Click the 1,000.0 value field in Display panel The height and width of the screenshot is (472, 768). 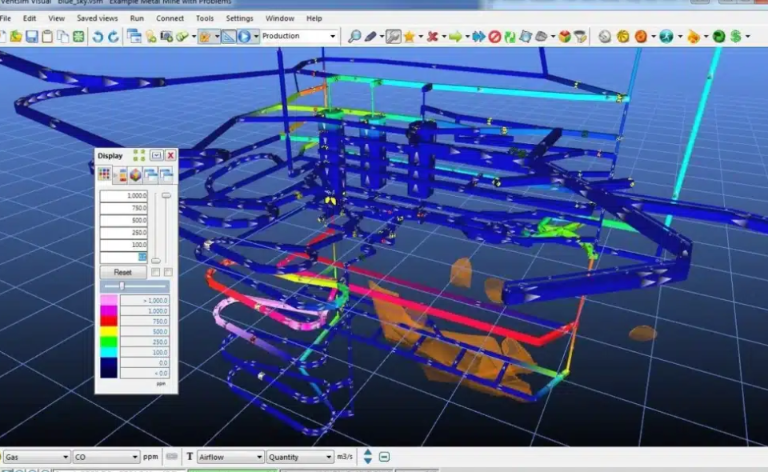123,195
